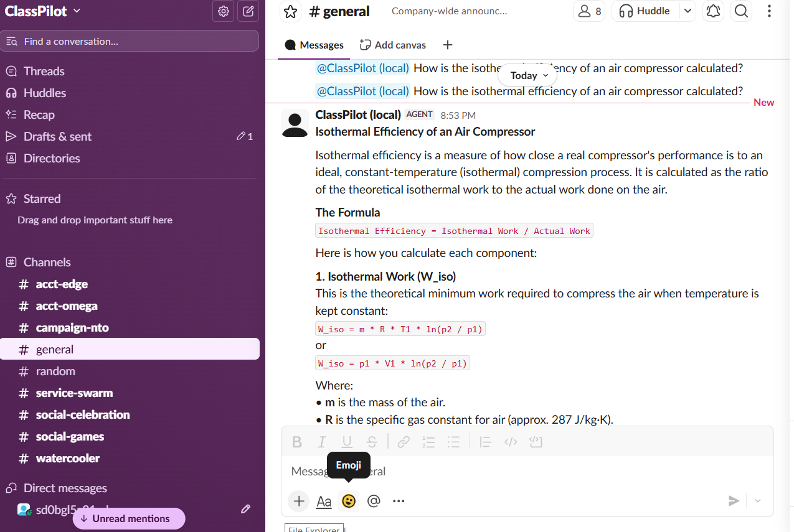Open Directories
Image resolution: width=794 pixels, height=532 pixels.
[130, 158]
